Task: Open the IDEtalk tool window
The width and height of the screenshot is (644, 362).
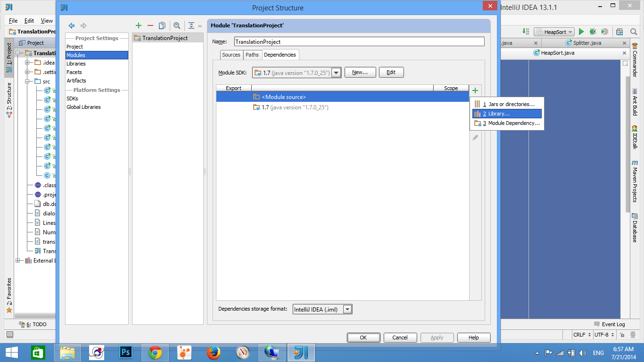Action: [635, 137]
